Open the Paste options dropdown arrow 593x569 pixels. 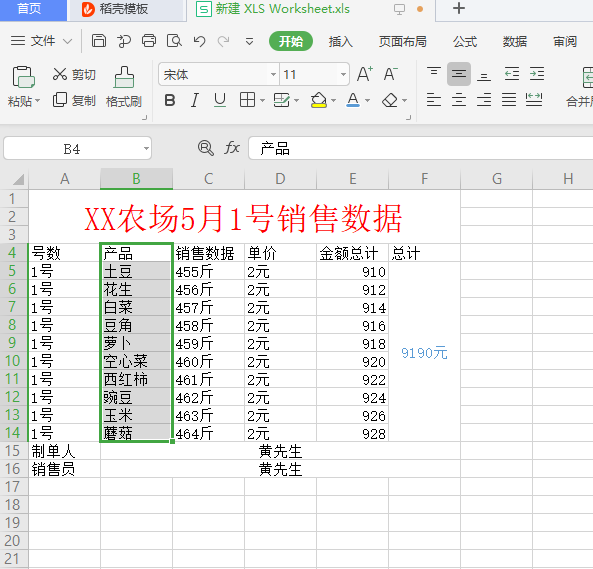tap(37, 101)
